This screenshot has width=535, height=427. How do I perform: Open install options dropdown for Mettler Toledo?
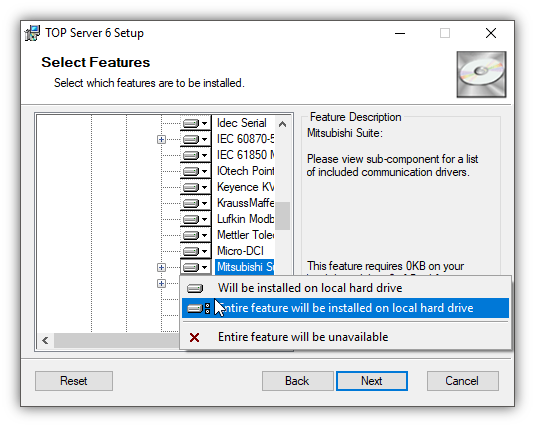[196, 235]
